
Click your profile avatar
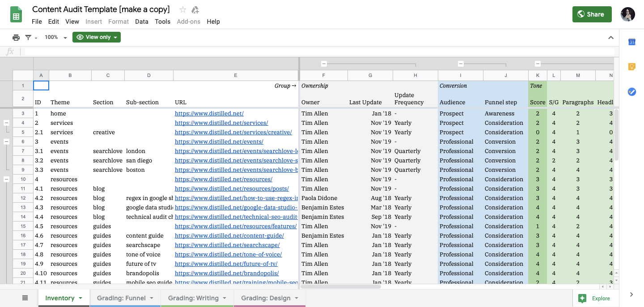[628, 14]
